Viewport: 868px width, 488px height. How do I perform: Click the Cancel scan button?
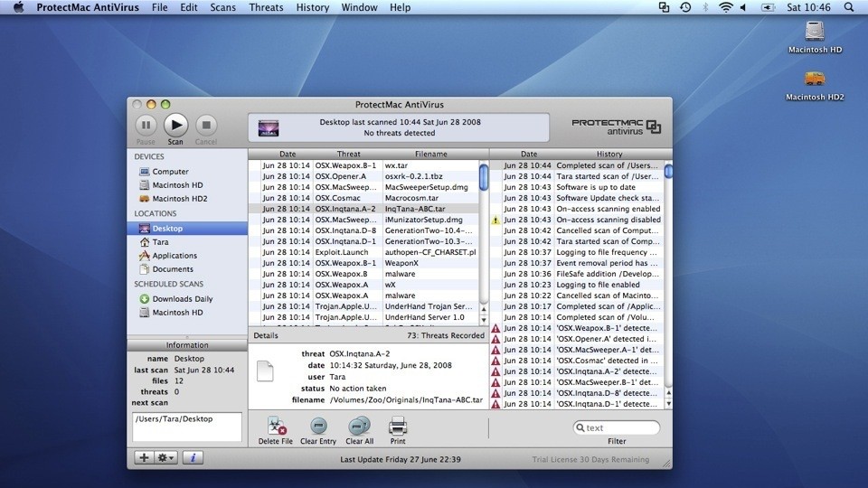click(206, 125)
